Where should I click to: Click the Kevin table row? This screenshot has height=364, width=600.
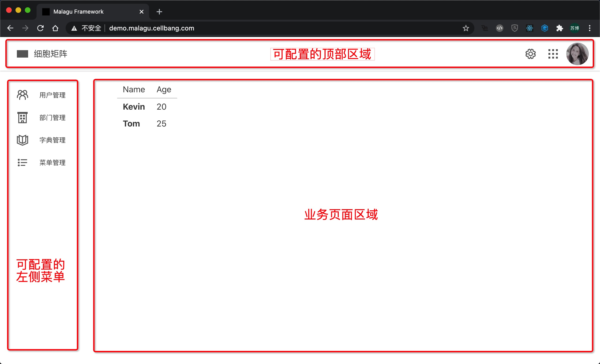(134, 107)
